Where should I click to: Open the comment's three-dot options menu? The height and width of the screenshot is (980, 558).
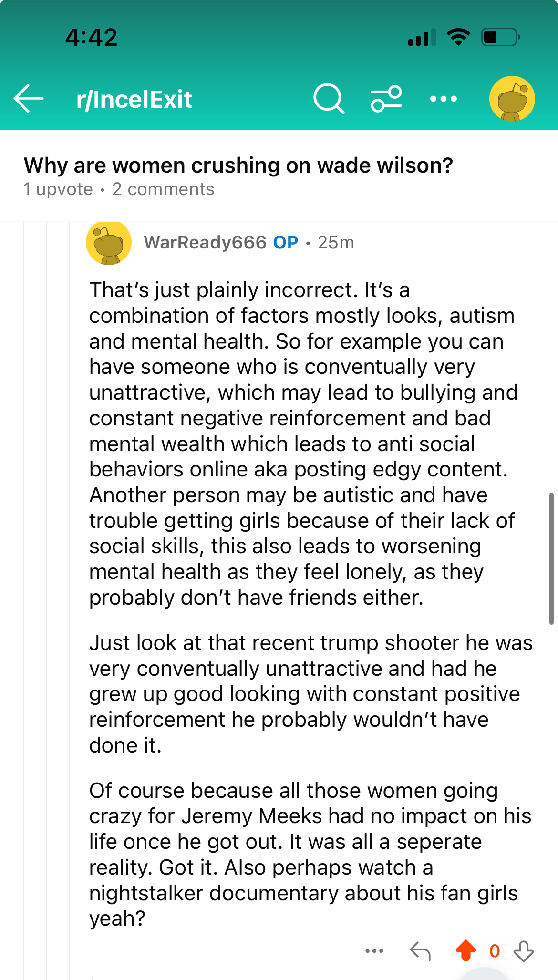pos(374,951)
